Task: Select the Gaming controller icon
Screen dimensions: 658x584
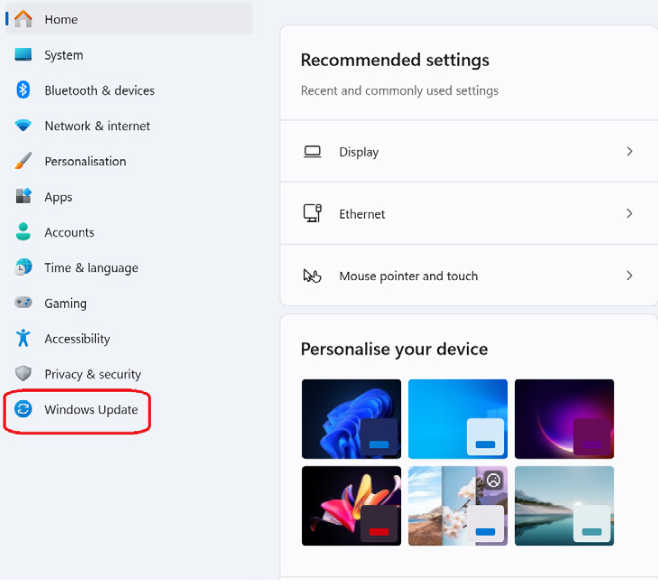Action: click(23, 302)
